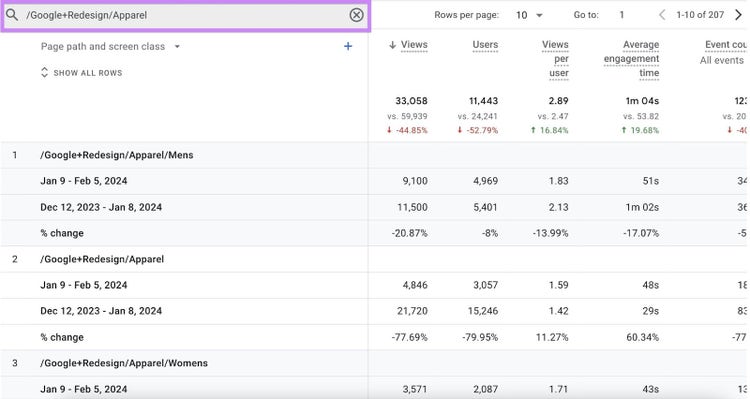
Task: Click the 60.34% engagement change cell
Action: click(642, 337)
